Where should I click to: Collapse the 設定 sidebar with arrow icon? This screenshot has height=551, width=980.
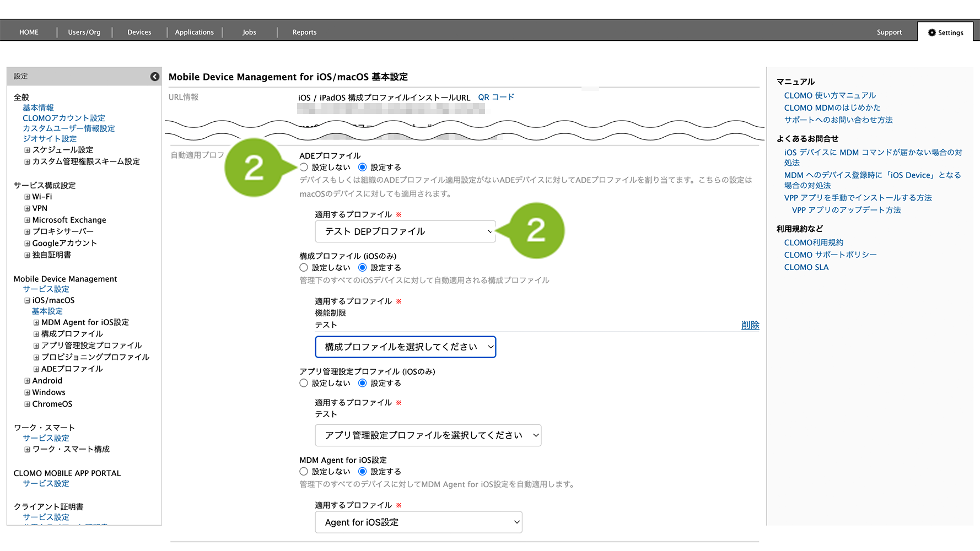(155, 77)
